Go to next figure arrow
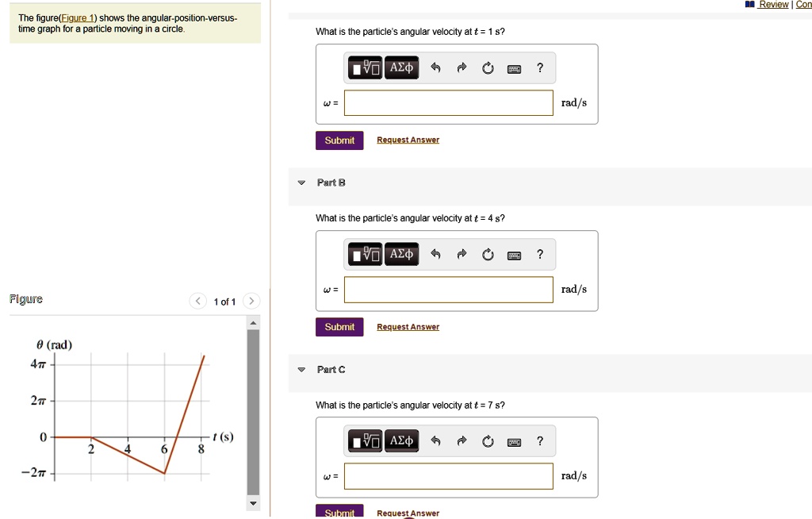The height and width of the screenshot is (519, 812). pos(251,301)
